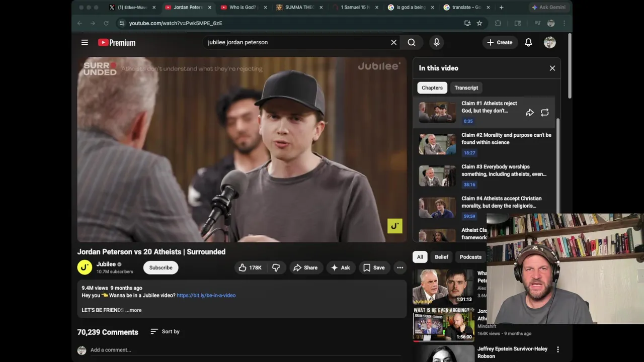The height and width of the screenshot is (362, 644).
Task: Bookmark this page with the star icon
Action: (479, 23)
